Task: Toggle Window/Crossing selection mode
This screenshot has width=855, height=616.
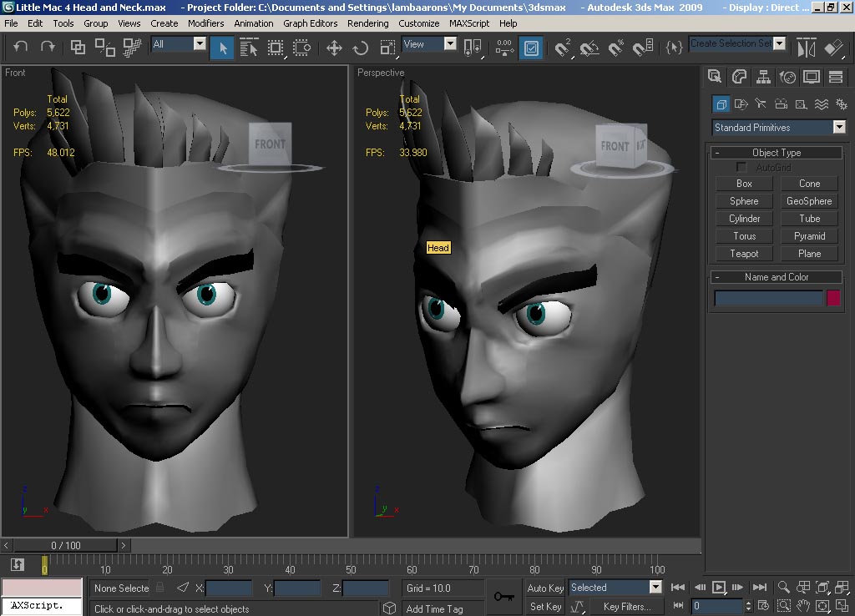Action: click(x=301, y=48)
